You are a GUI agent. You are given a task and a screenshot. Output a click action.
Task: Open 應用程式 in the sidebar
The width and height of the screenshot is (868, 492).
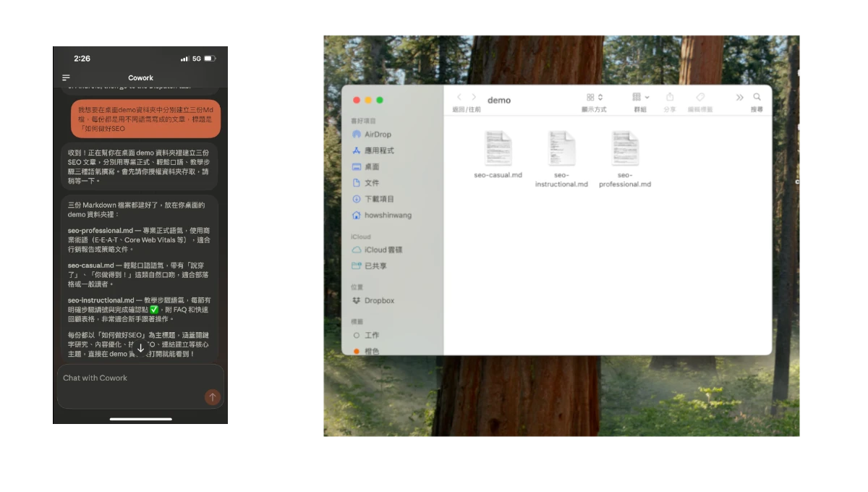378,150
